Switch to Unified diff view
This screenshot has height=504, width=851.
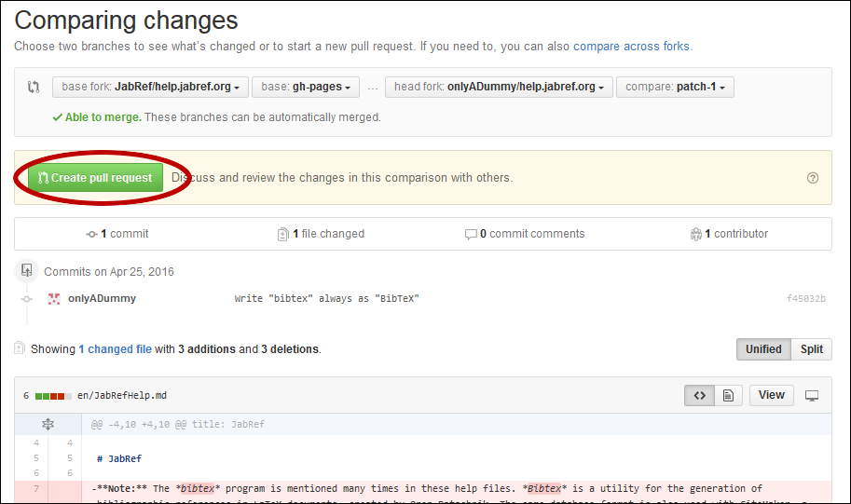pyautogui.click(x=763, y=349)
